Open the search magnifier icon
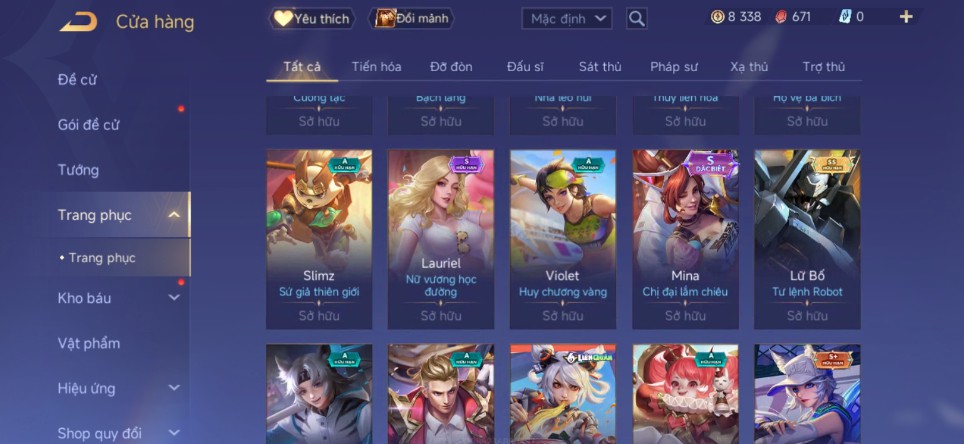 637,18
